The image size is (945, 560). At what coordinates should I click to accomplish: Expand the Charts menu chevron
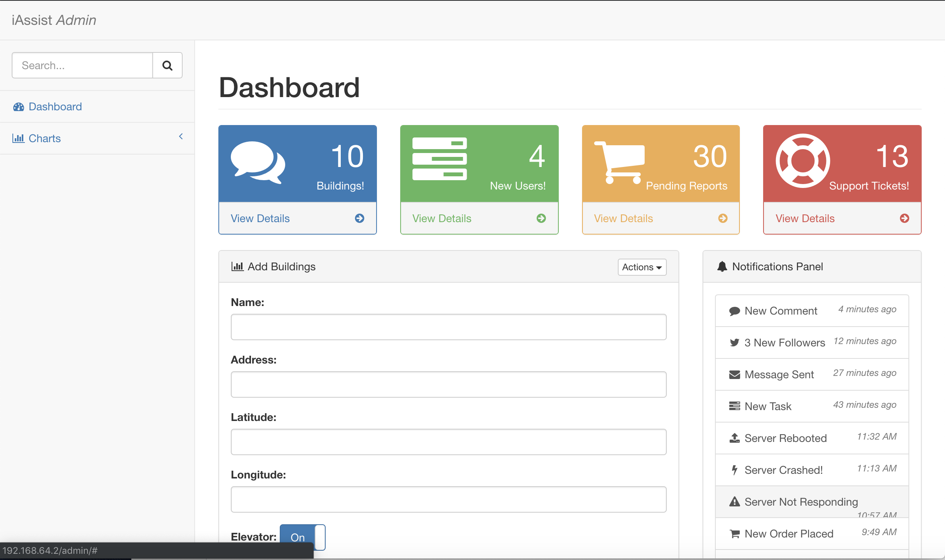pyautogui.click(x=181, y=136)
